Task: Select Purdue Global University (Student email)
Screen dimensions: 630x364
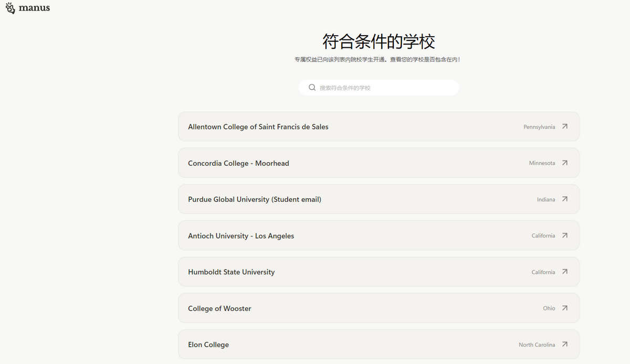Action: pyautogui.click(x=379, y=199)
